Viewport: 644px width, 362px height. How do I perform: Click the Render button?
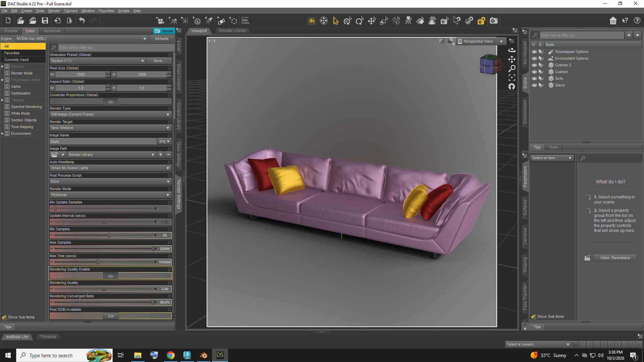point(164,31)
